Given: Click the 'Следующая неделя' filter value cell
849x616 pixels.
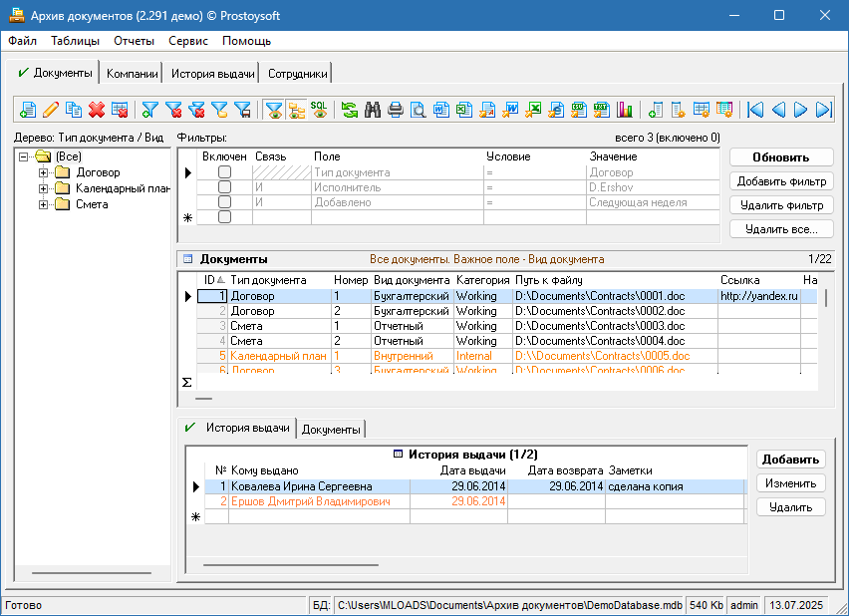Looking at the screenshot, I should tap(653, 202).
